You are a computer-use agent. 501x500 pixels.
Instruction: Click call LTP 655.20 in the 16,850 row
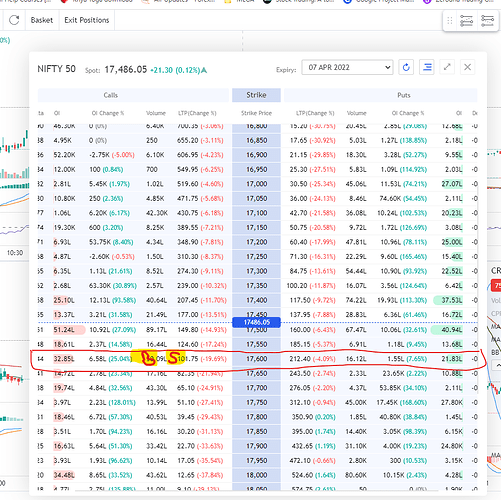188,140
